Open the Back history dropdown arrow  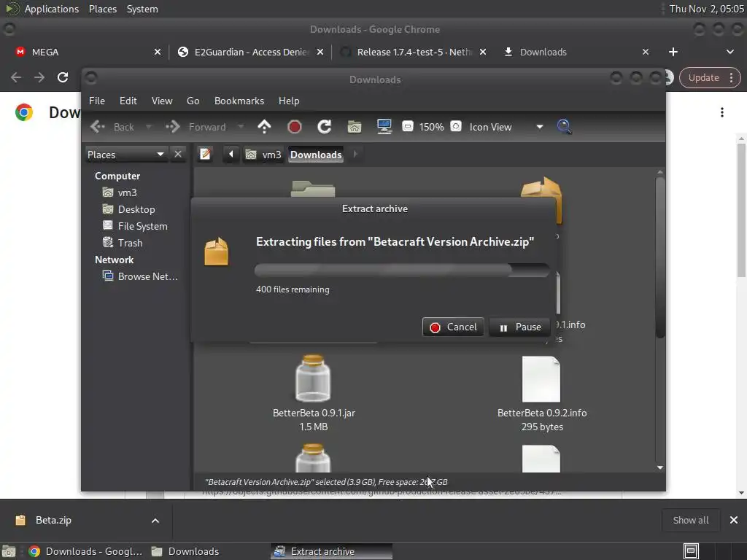click(x=149, y=127)
